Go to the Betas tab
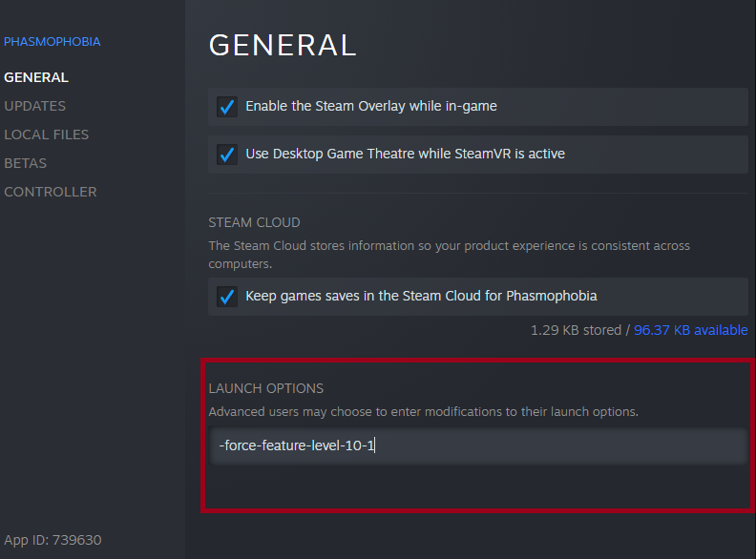 click(25, 163)
